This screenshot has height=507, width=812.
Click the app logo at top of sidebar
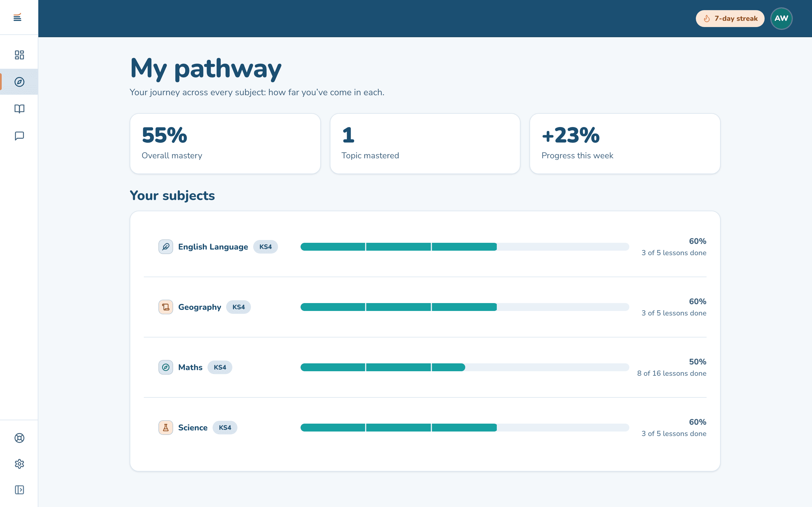17,17
